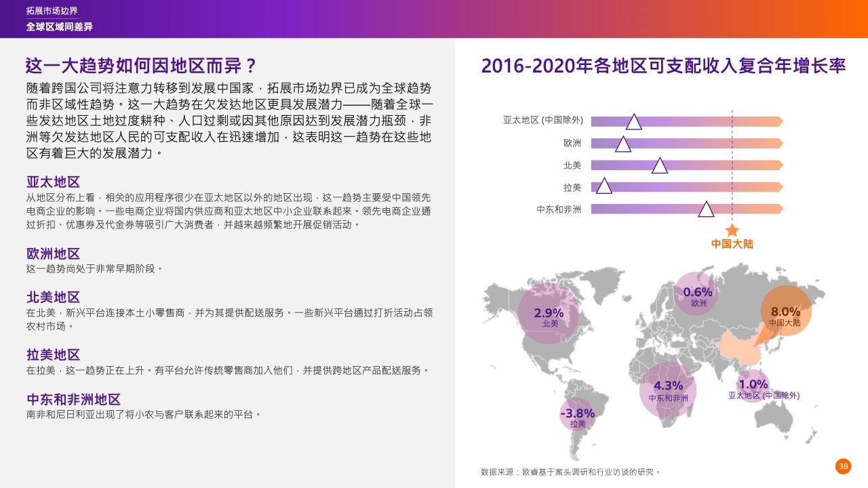This screenshot has width=868, height=488.
Task: Click the 亚太地区 section heading
Action: 54,182
